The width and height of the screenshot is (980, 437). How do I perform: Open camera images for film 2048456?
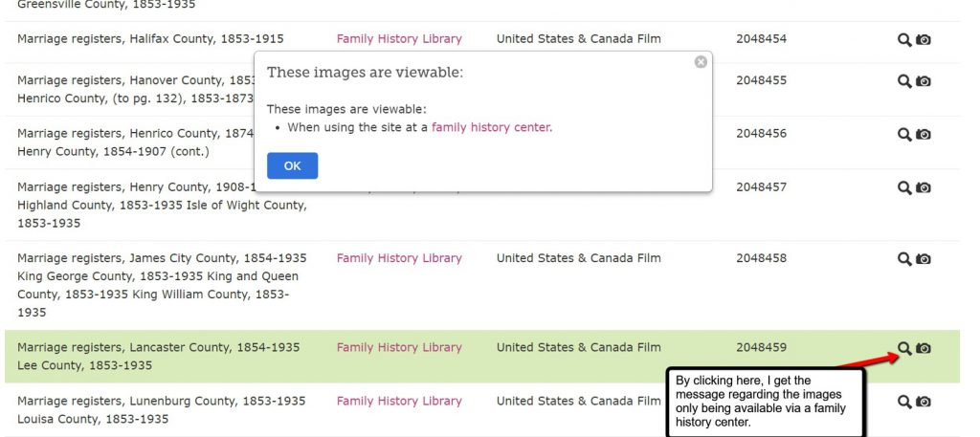(x=924, y=134)
